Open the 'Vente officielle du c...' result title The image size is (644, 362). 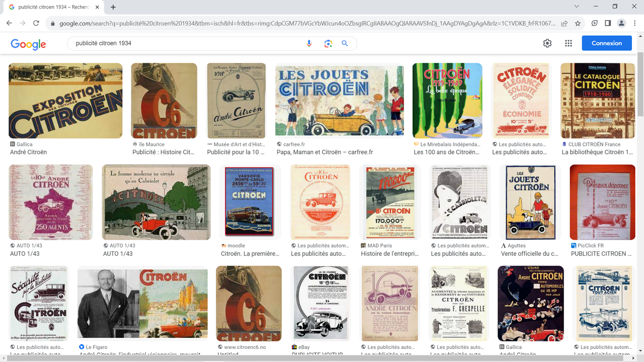tap(529, 254)
